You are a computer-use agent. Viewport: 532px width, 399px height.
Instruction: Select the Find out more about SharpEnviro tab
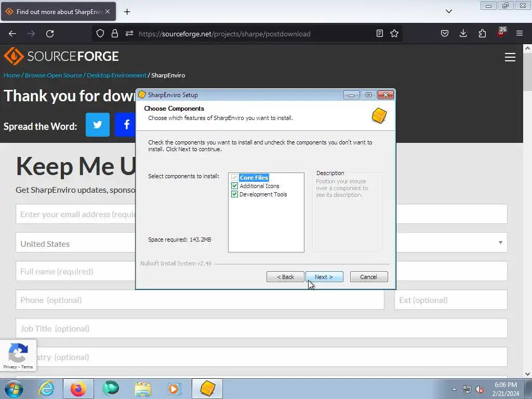click(58, 11)
